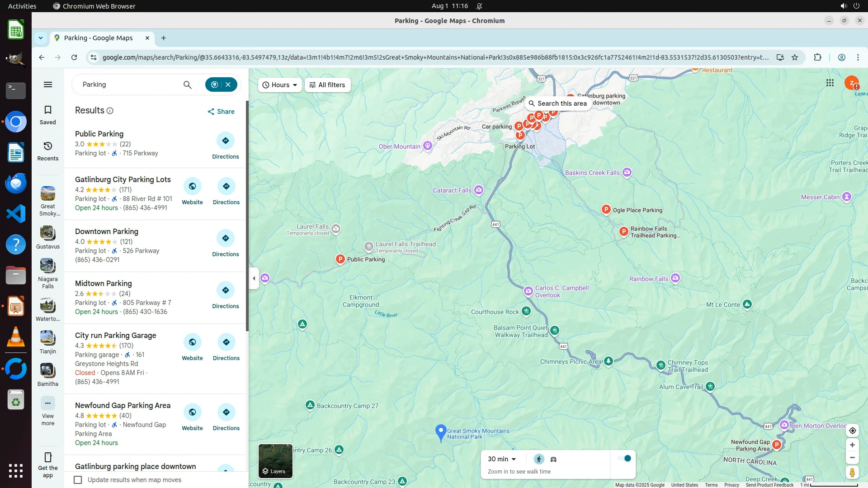868x488 pixels.
Task: Open the main hamburger menu
Action: (48, 84)
